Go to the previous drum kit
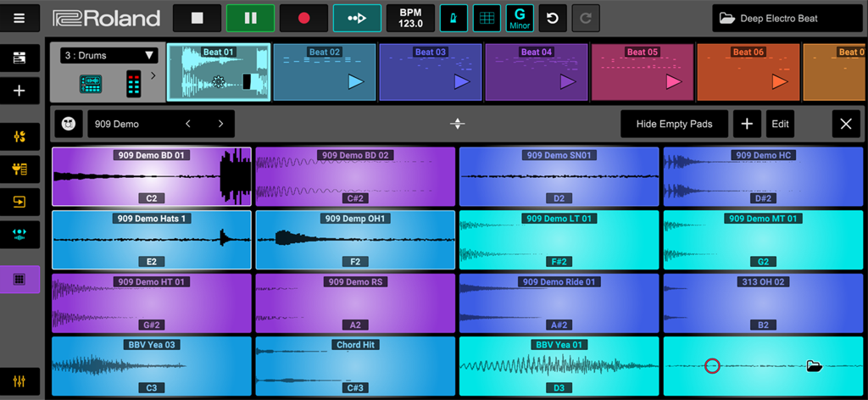The image size is (868, 400). [x=187, y=124]
